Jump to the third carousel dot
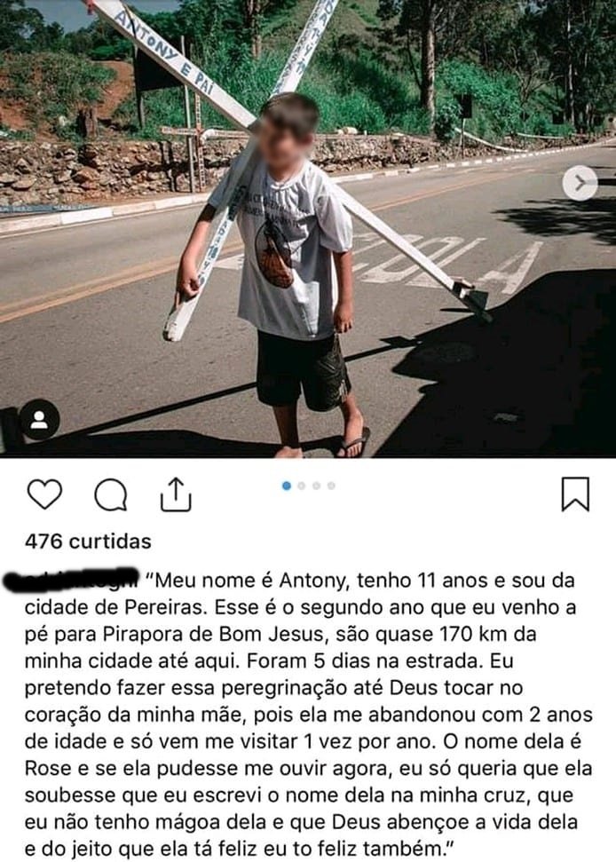This screenshot has width=616, height=862. [316, 486]
